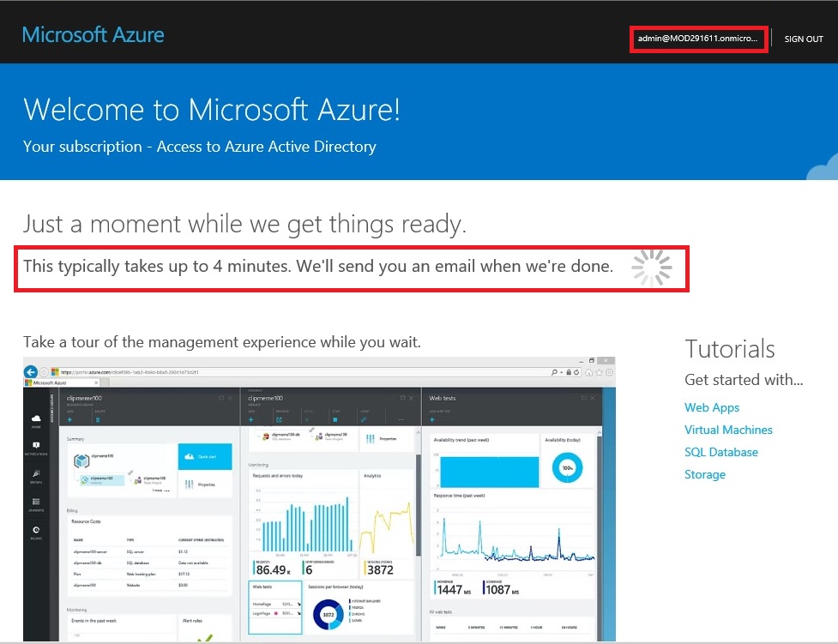
Task: Select the Billing icon in tour sidebar
Action: (36, 532)
